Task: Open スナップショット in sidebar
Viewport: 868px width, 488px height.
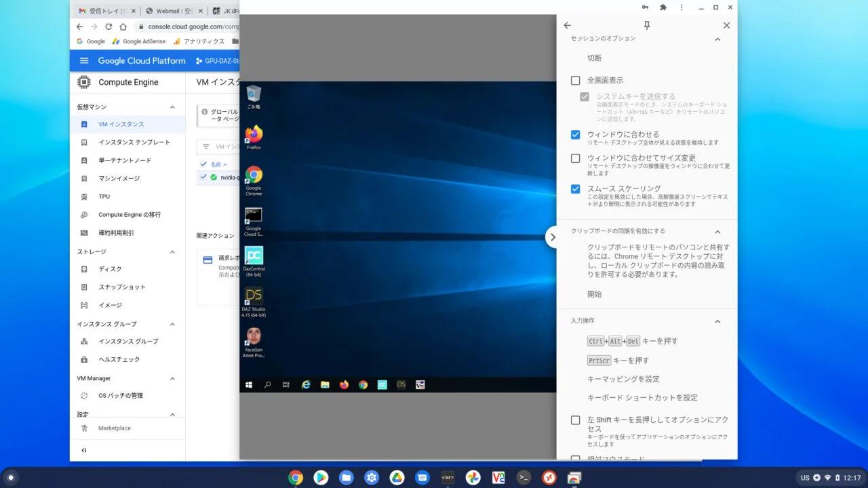Action: (127, 287)
